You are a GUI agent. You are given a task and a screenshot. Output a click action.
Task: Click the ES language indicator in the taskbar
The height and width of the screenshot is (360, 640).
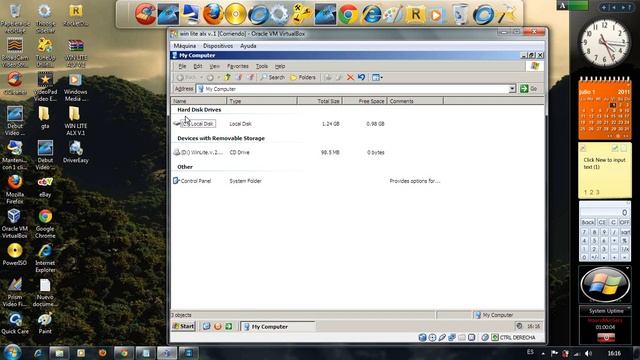coord(530,352)
